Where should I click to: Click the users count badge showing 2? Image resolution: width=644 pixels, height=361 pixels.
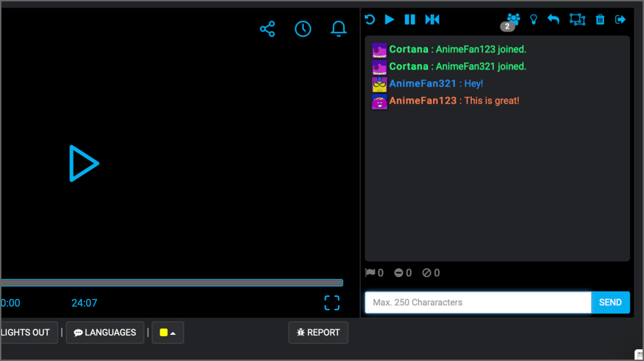pos(507,26)
